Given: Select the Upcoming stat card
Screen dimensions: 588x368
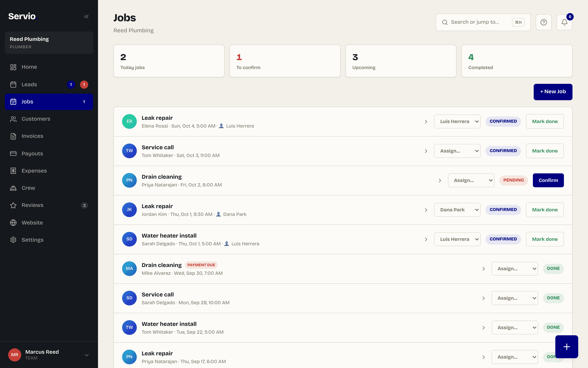Looking at the screenshot, I should click(401, 61).
